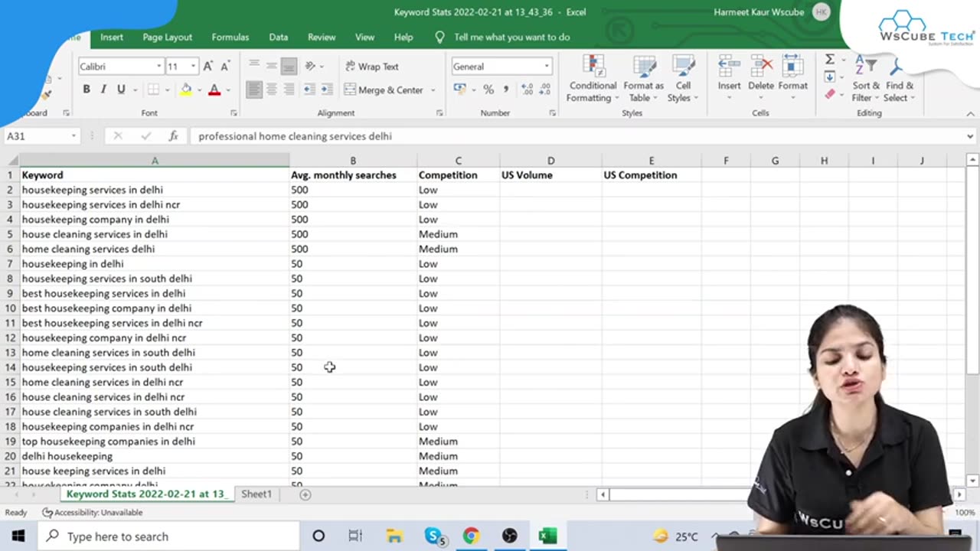Screen dimensions: 980x551
Task: Click Insert cells button
Action: pyautogui.click(x=729, y=79)
